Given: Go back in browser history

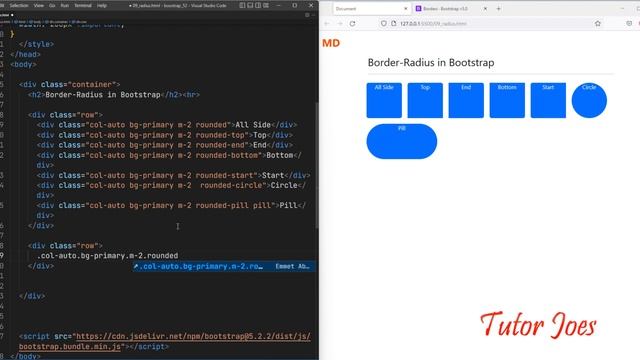Looking at the screenshot, I should [x=327, y=24].
